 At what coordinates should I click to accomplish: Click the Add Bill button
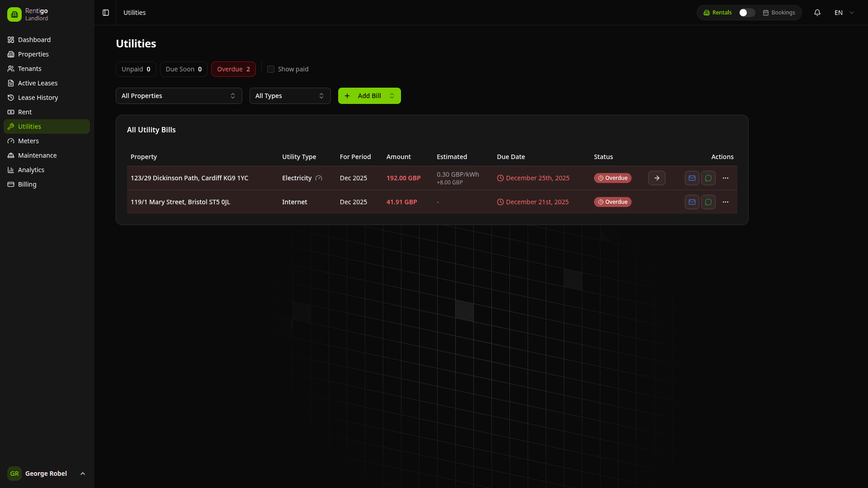(x=369, y=96)
